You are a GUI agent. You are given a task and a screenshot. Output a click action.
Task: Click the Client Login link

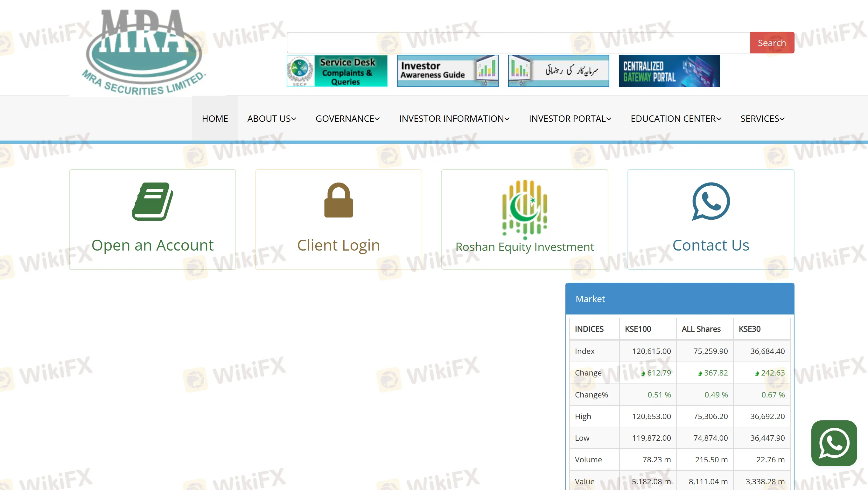click(x=339, y=245)
